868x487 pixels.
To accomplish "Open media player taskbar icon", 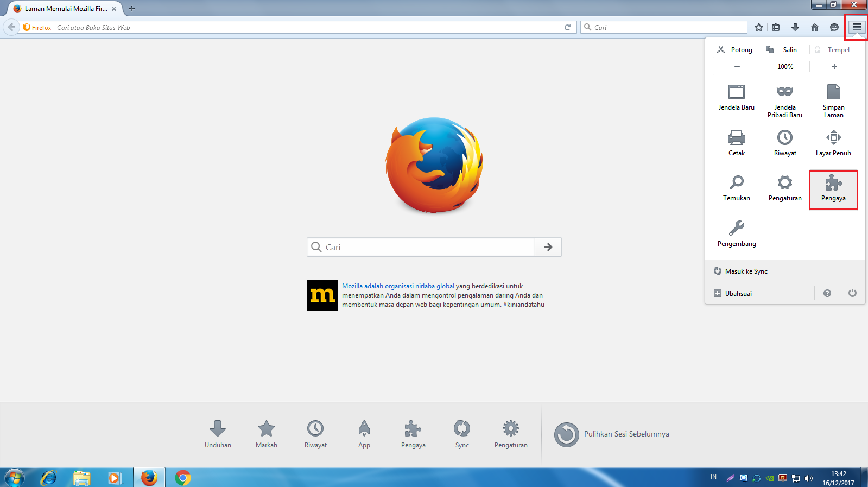I will 114,478.
